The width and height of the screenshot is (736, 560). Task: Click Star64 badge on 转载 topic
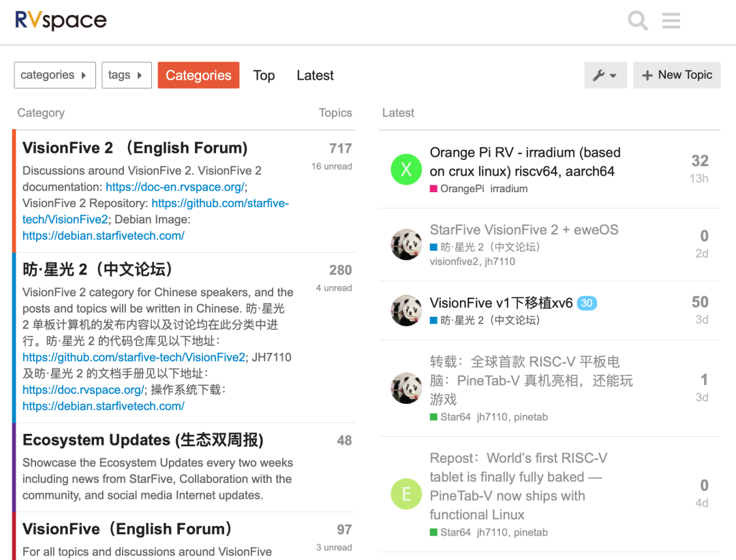pyautogui.click(x=450, y=417)
